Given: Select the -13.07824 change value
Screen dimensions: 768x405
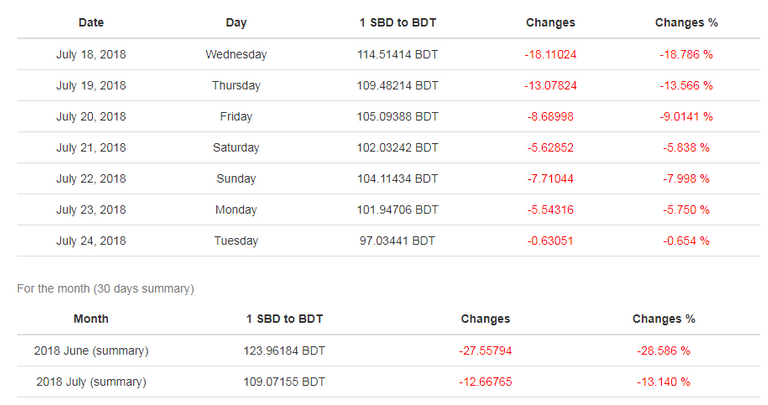Looking at the screenshot, I should coord(551,86).
